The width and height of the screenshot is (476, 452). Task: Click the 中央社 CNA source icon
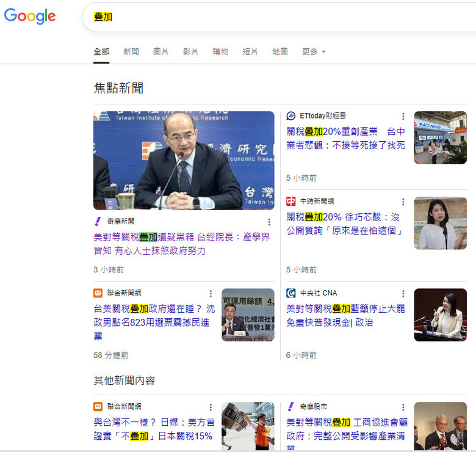291,293
